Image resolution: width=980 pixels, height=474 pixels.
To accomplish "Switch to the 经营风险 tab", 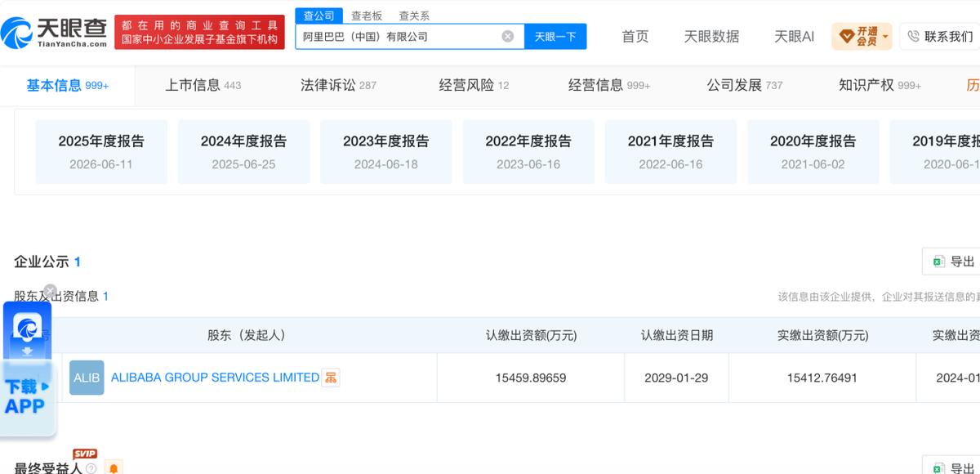I will pos(474,85).
